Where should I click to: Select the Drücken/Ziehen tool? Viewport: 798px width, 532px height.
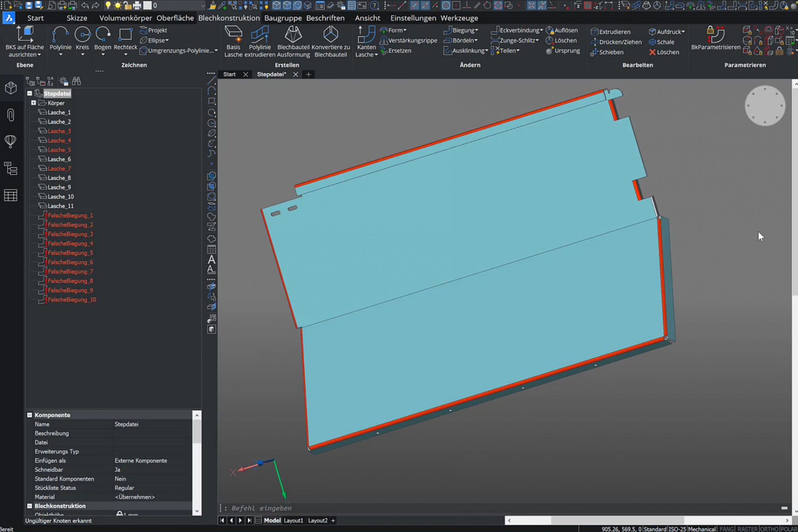pyautogui.click(x=616, y=42)
